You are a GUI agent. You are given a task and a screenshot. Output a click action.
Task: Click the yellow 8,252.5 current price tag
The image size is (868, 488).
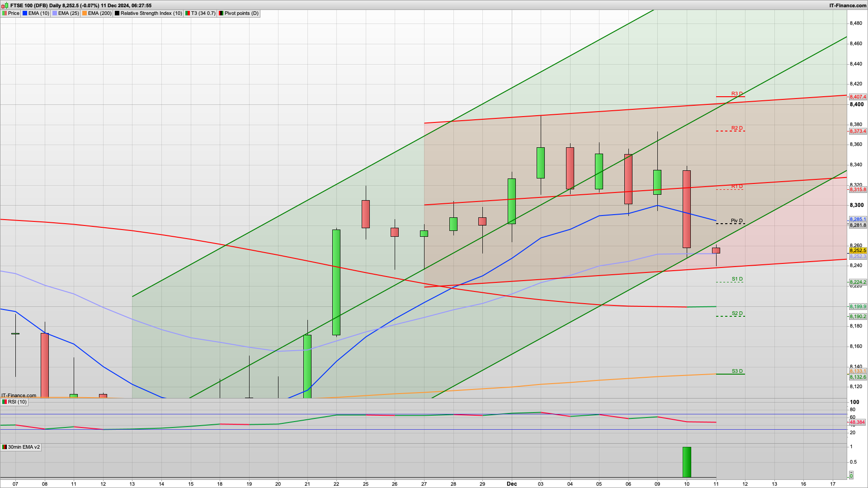[858, 251]
